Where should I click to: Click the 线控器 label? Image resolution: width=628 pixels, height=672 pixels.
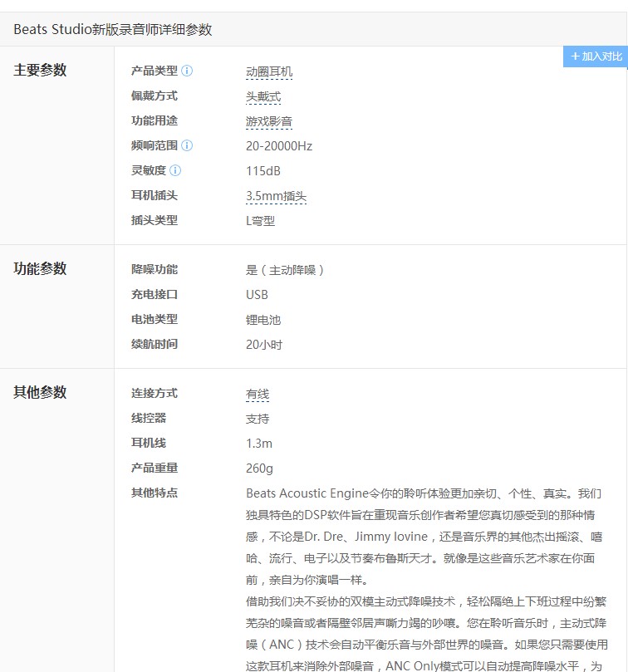click(x=149, y=418)
